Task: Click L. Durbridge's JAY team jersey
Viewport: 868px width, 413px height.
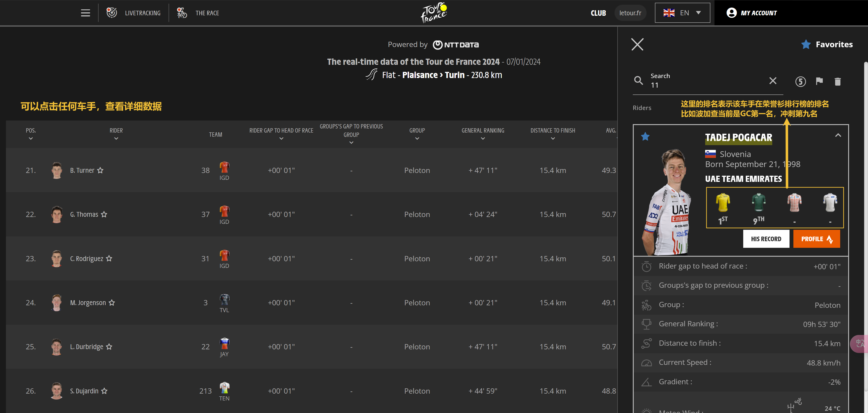Action: pos(224,343)
